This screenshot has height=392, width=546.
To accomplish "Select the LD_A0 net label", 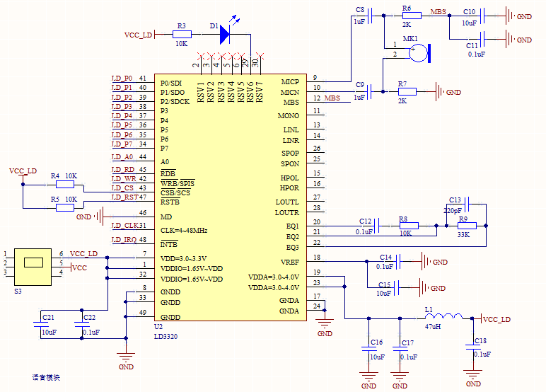I will point(122,157).
